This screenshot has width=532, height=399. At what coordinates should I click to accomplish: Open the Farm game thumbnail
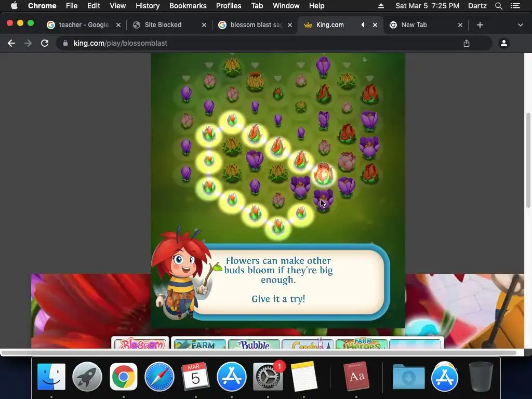click(199, 343)
